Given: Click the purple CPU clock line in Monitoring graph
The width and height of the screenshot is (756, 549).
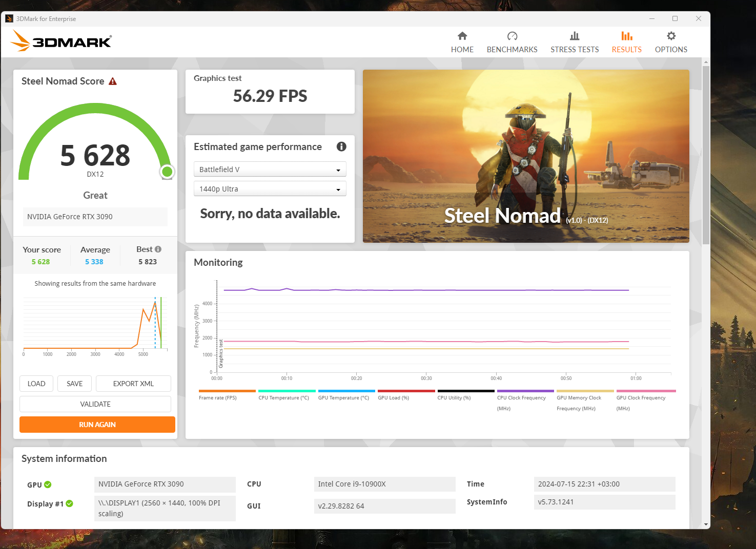Looking at the screenshot, I should pos(425,290).
